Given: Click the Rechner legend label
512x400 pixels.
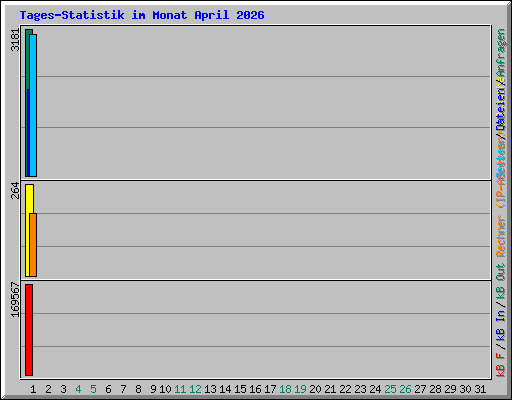Looking at the screenshot, I should (501, 236).
